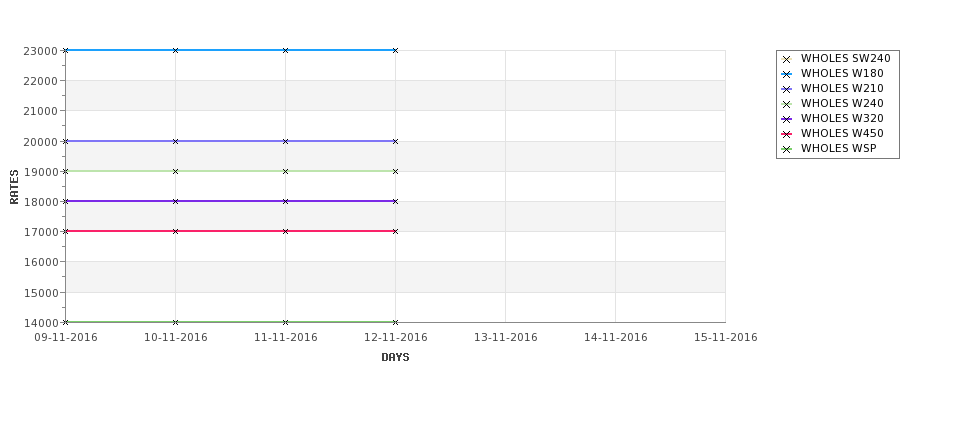Click W210 data point at 10-11-2016

click(175, 141)
